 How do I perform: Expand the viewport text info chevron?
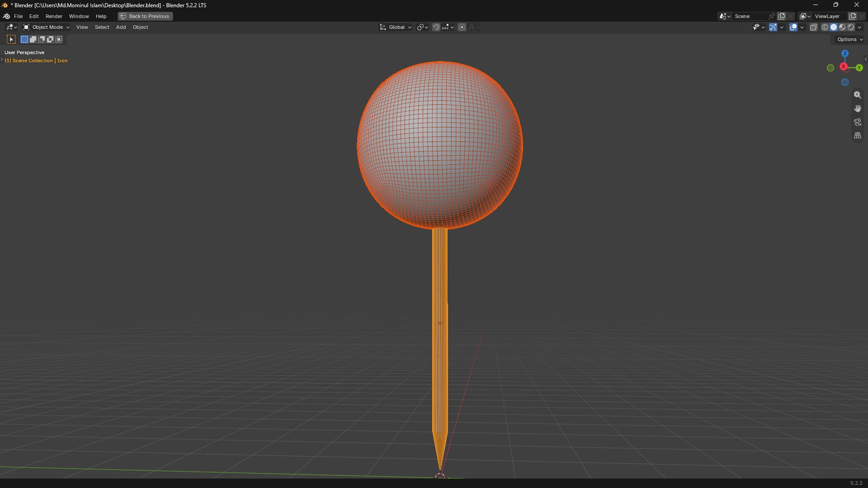click(2, 60)
